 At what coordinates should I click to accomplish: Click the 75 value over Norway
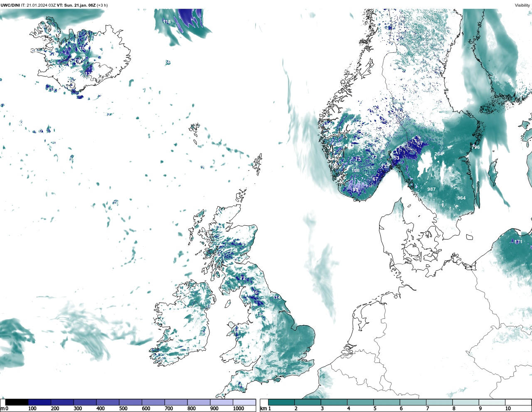(358, 159)
